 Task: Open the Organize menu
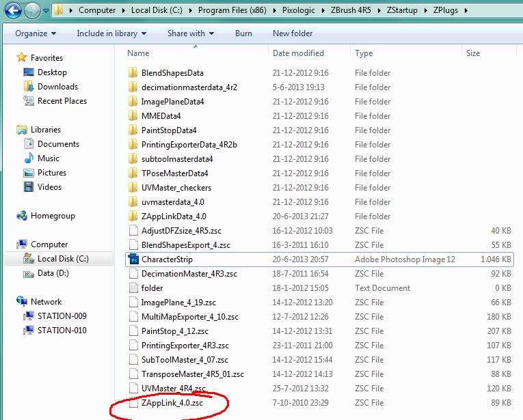click(x=36, y=33)
